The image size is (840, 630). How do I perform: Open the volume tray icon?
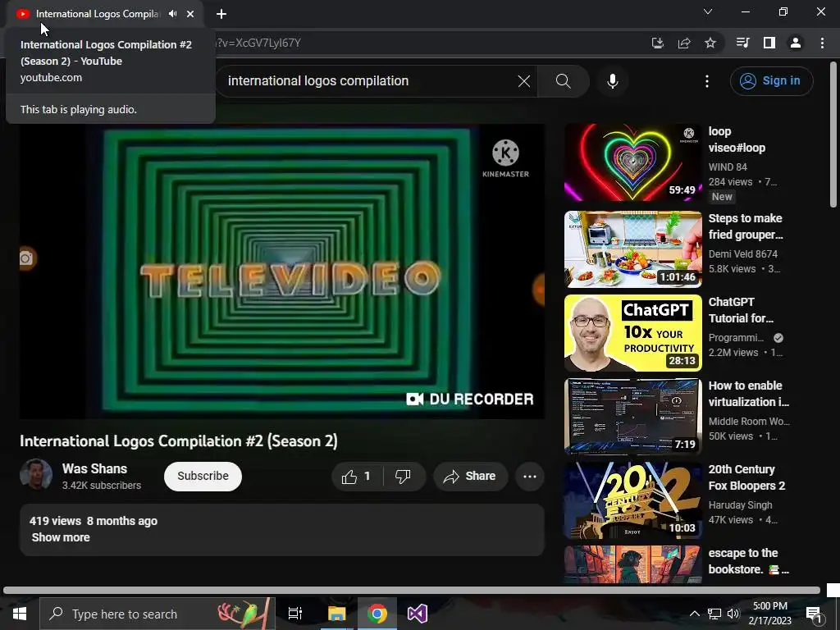click(733, 614)
